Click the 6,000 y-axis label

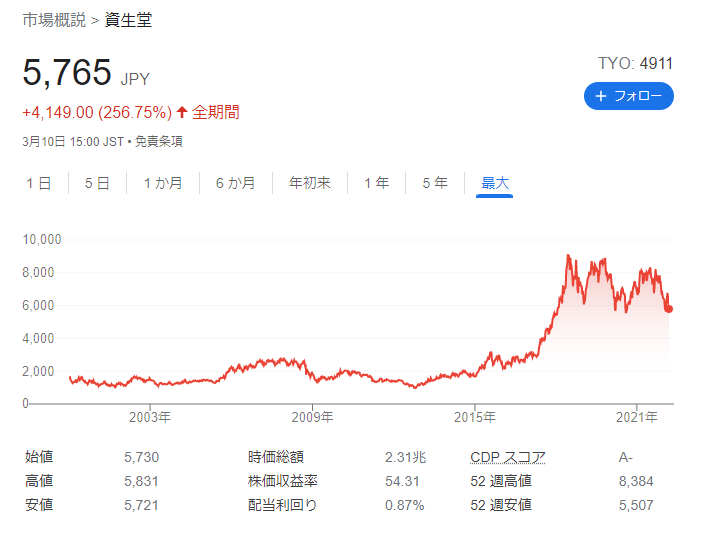pyautogui.click(x=38, y=305)
